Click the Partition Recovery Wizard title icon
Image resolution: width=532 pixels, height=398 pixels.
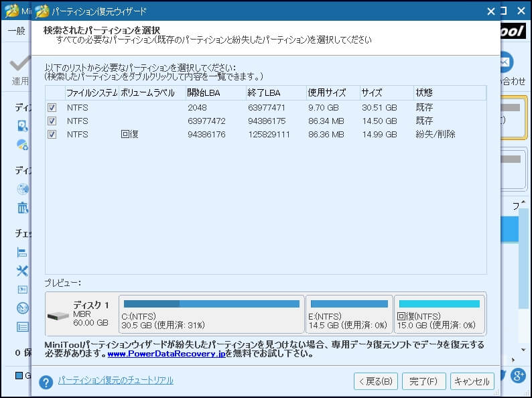[42, 11]
